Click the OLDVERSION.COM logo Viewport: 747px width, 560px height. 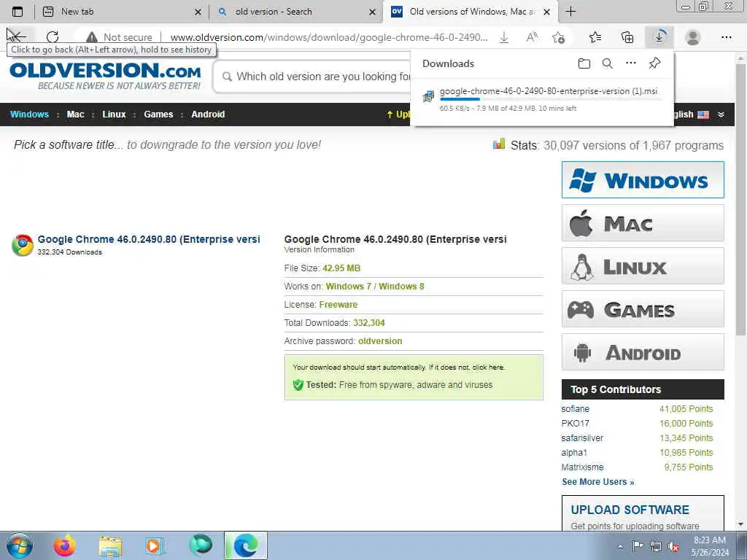105,76
